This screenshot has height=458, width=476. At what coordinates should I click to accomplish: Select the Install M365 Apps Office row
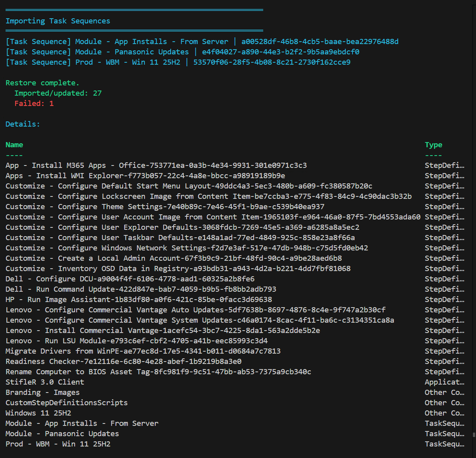click(x=156, y=165)
